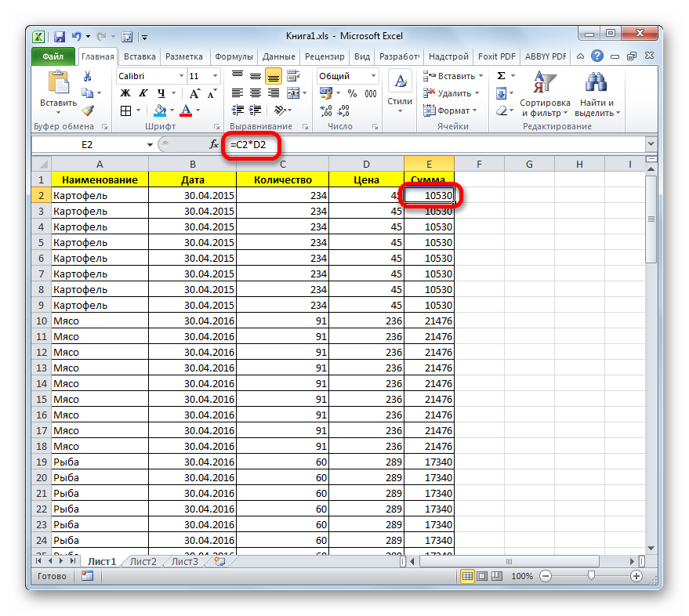
Task: Click the Font color red A icon
Action: click(x=187, y=111)
